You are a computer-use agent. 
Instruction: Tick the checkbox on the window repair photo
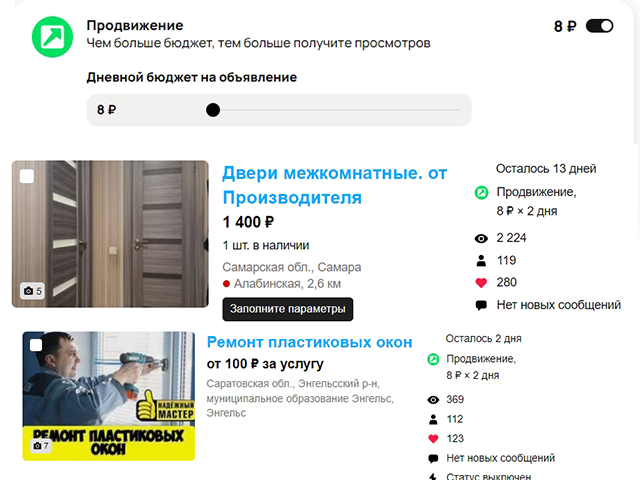pyautogui.click(x=36, y=345)
